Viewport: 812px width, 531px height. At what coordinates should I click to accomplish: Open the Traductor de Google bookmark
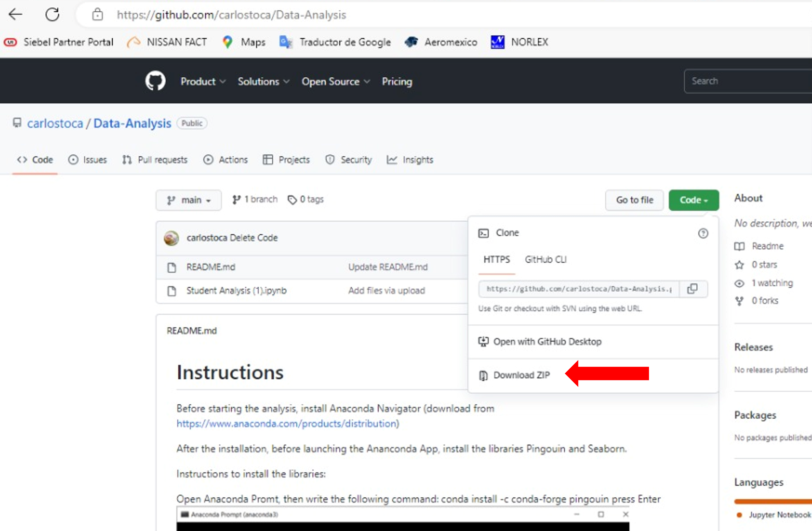[335, 42]
